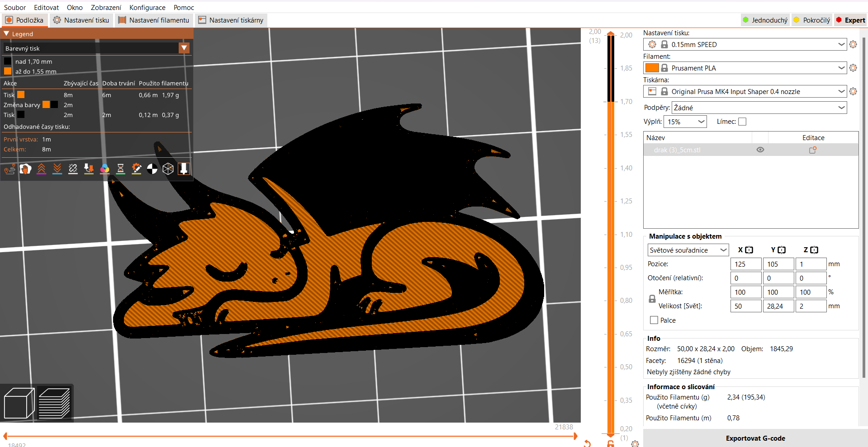Screen dimensions: 868x447
Task: Click the X position input field
Action: click(x=746, y=264)
